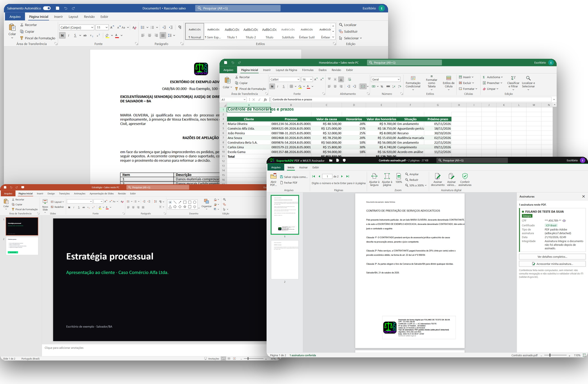Screen dimensions: 588x384
Task: Open the Revisão tab in Word
Action: click(89, 17)
